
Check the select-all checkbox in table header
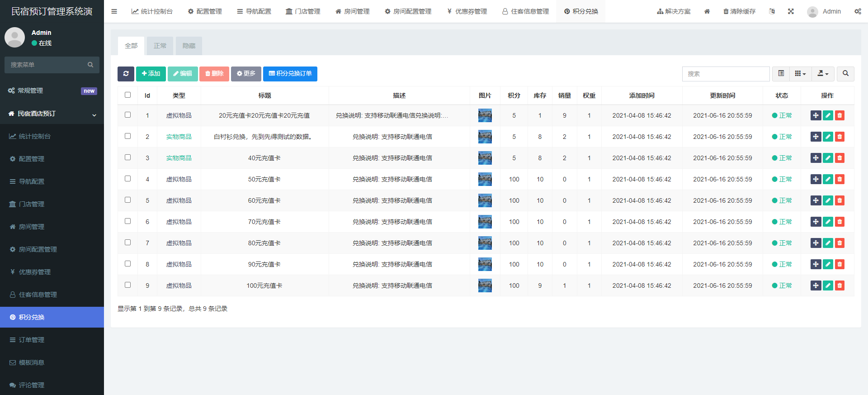[127, 95]
